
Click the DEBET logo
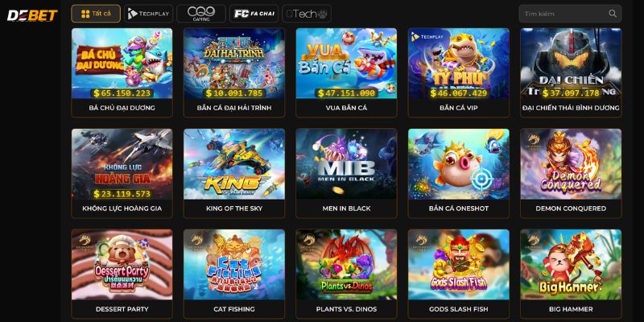pos(32,15)
